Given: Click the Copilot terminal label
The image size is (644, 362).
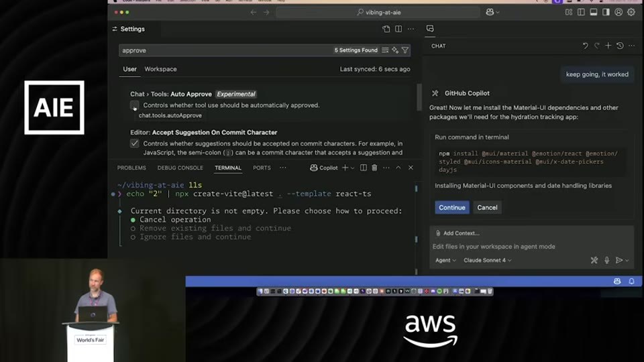Looking at the screenshot, I should tap(323, 168).
